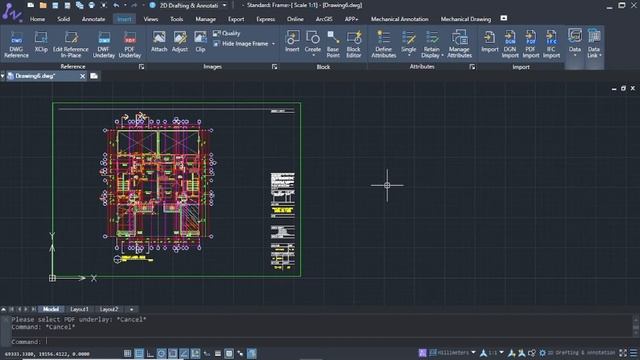Viewport: 640px width, 360px height.
Task: Open Edit Reference In-Place tool
Action: [71, 44]
